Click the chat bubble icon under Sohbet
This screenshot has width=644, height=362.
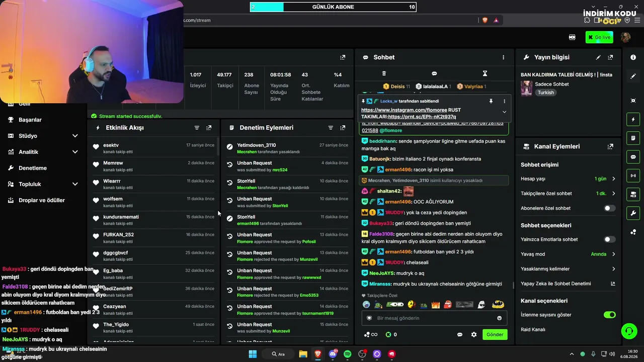pyautogui.click(x=434, y=73)
